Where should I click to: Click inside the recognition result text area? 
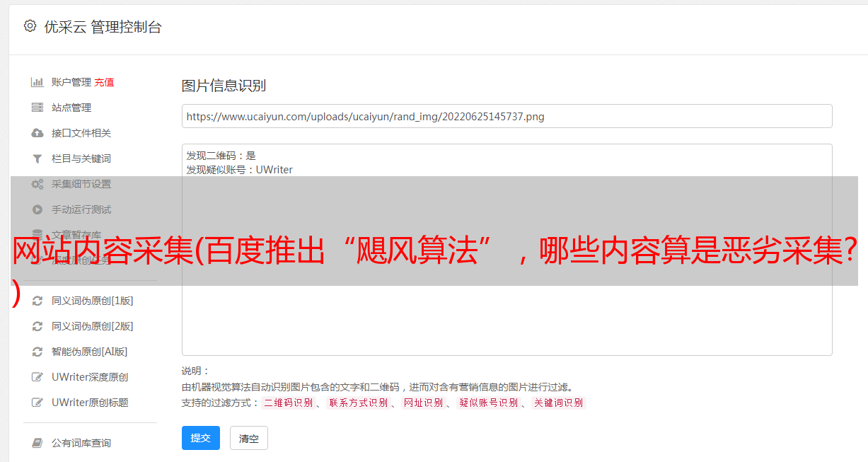pyautogui.click(x=507, y=250)
